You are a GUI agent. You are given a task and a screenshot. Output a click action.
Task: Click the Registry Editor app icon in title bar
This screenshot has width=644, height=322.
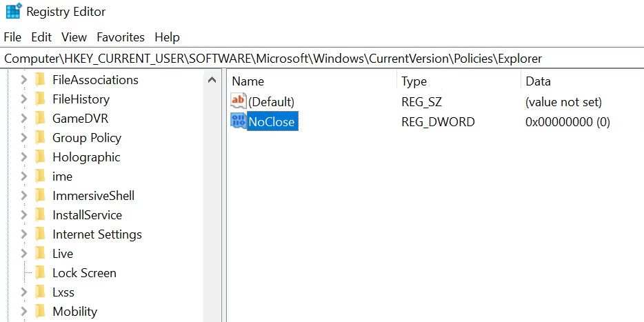point(13,12)
